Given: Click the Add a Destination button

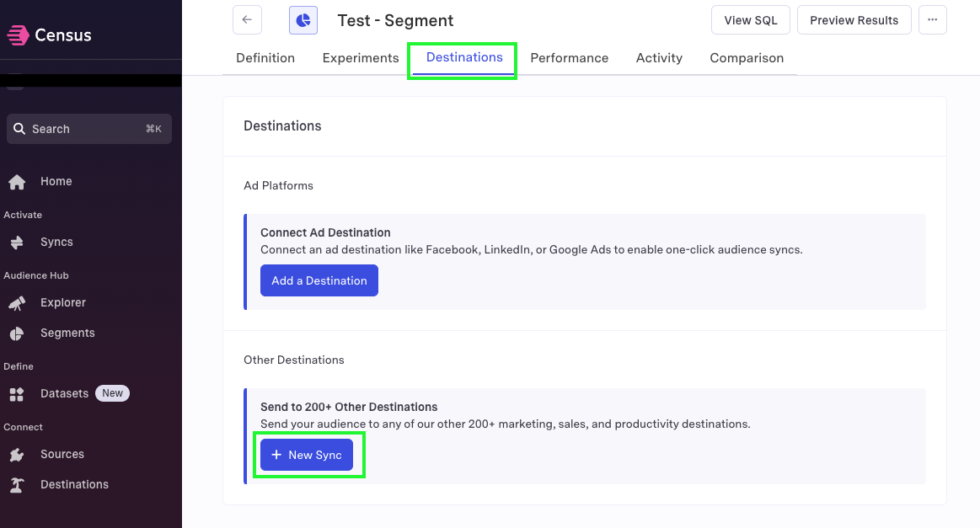Looking at the screenshot, I should tap(319, 280).
